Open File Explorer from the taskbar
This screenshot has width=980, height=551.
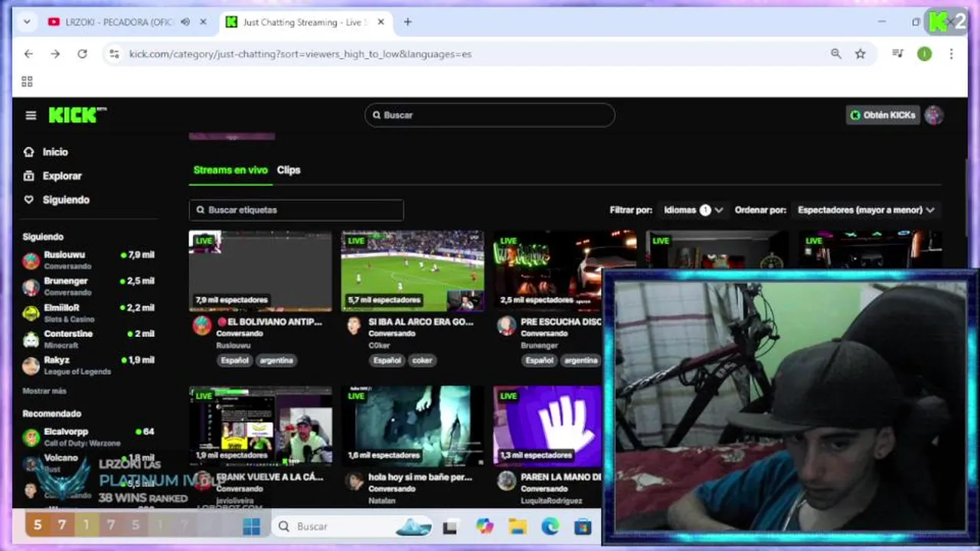tap(518, 527)
